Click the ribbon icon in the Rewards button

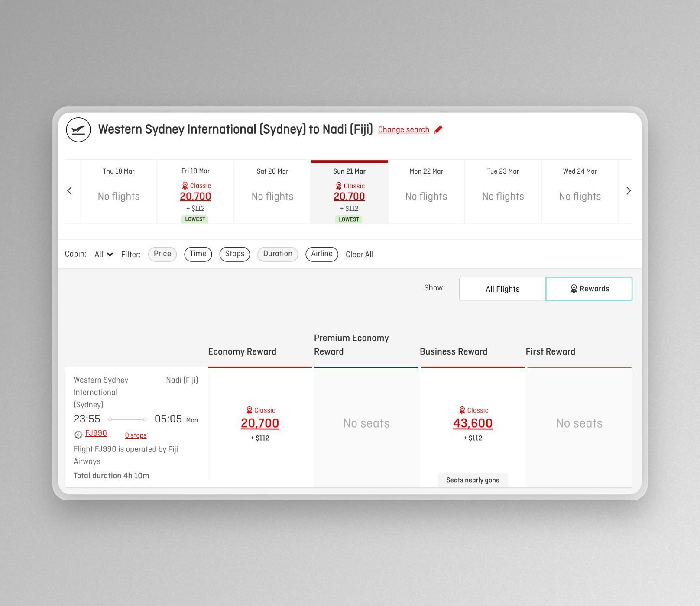[574, 289]
